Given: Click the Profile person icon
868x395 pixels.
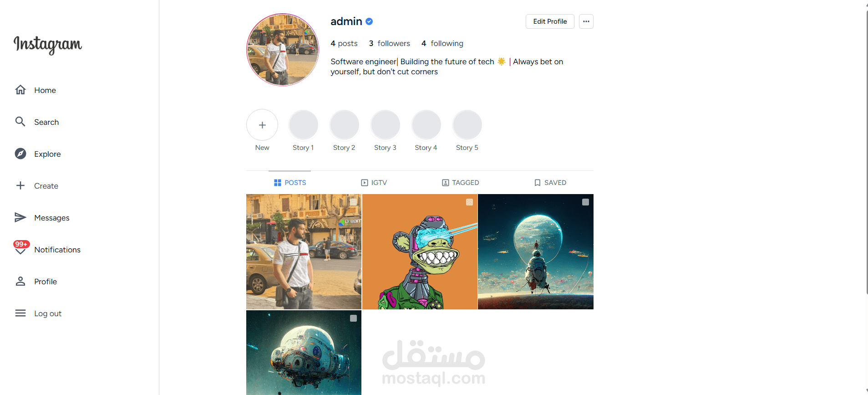Looking at the screenshot, I should (x=20, y=281).
